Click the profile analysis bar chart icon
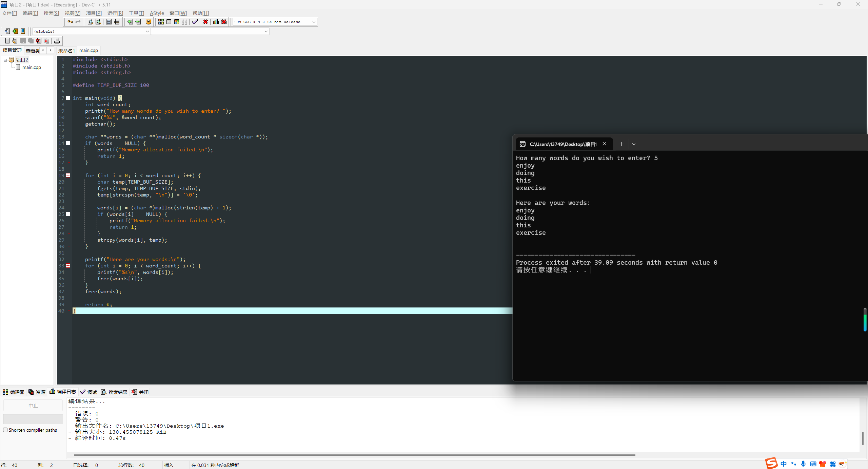868x469 pixels. [x=216, y=22]
